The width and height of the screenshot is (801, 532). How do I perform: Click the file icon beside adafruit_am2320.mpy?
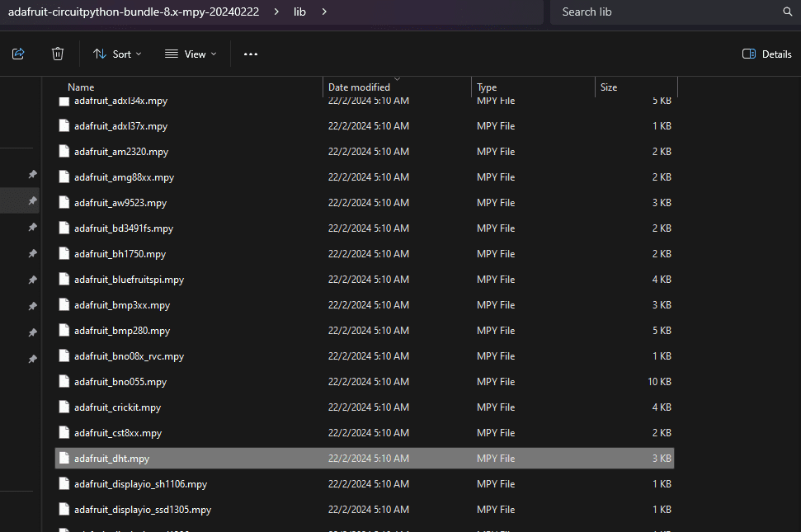click(64, 152)
